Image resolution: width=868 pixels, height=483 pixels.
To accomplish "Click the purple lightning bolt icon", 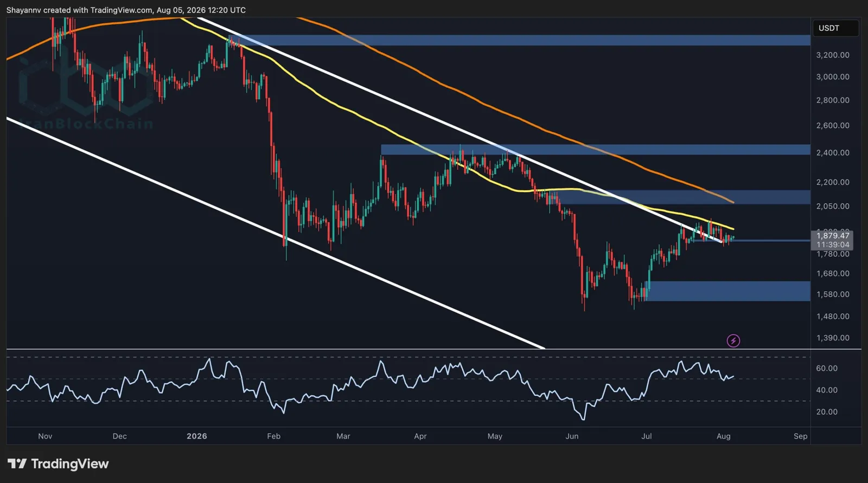I will tap(733, 340).
